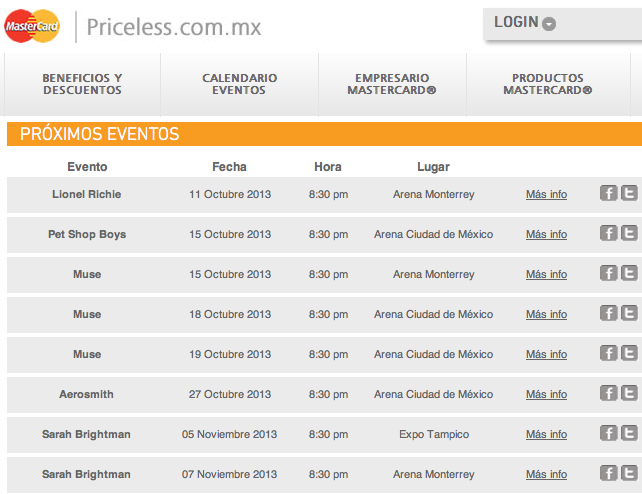This screenshot has height=494, width=642.
Task: Tweet Sarah Brightman 07 Noviembre event
Action: coord(629,474)
